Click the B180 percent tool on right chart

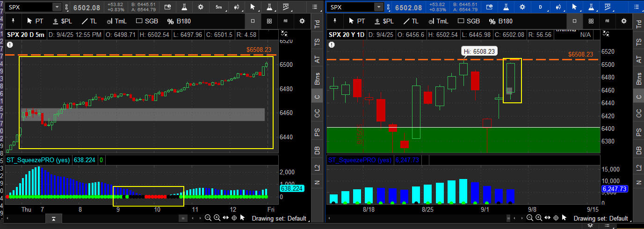coord(500,21)
